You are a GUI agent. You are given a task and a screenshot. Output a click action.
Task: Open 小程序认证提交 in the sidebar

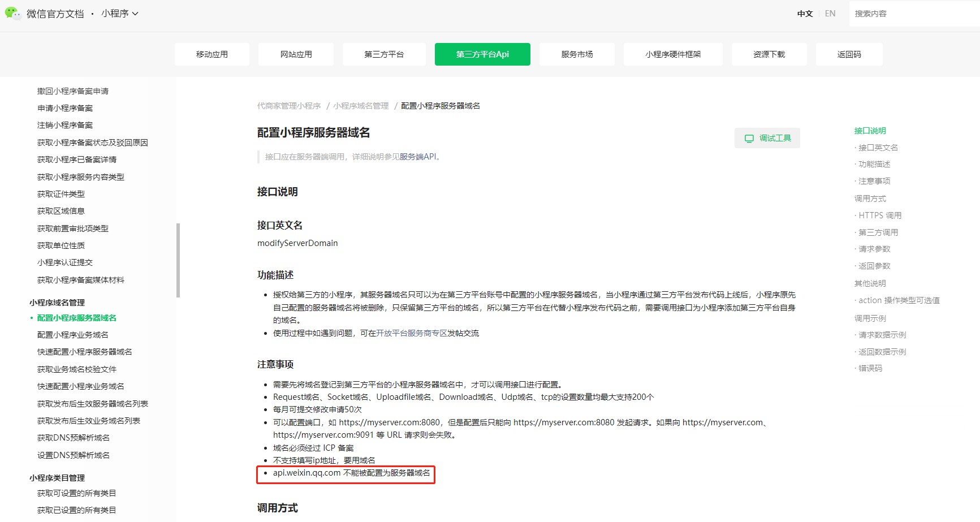tap(65, 262)
